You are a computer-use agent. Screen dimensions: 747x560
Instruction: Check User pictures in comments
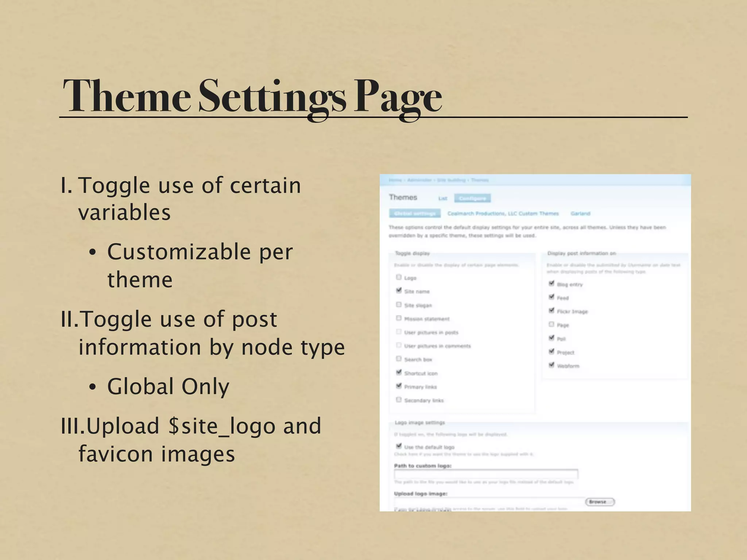pos(399,345)
